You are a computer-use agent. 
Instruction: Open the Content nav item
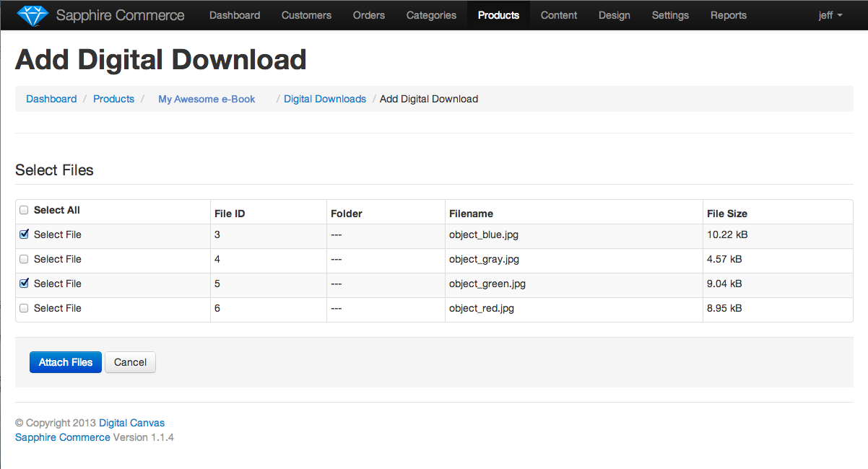coord(559,15)
